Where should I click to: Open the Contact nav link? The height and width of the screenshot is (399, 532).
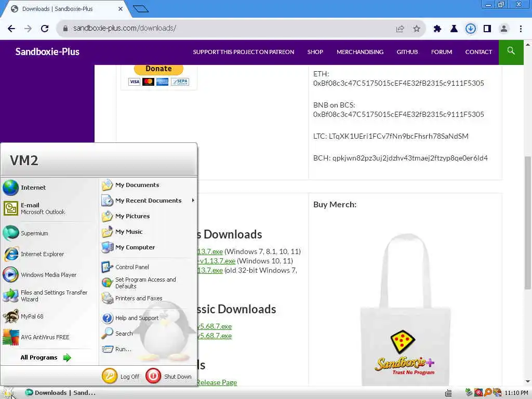click(478, 52)
